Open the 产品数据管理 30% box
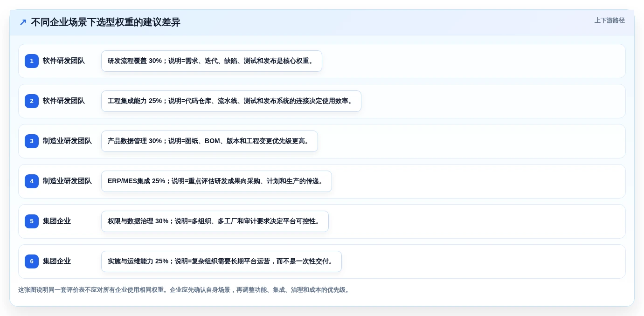The image size is (644, 316). click(209, 141)
